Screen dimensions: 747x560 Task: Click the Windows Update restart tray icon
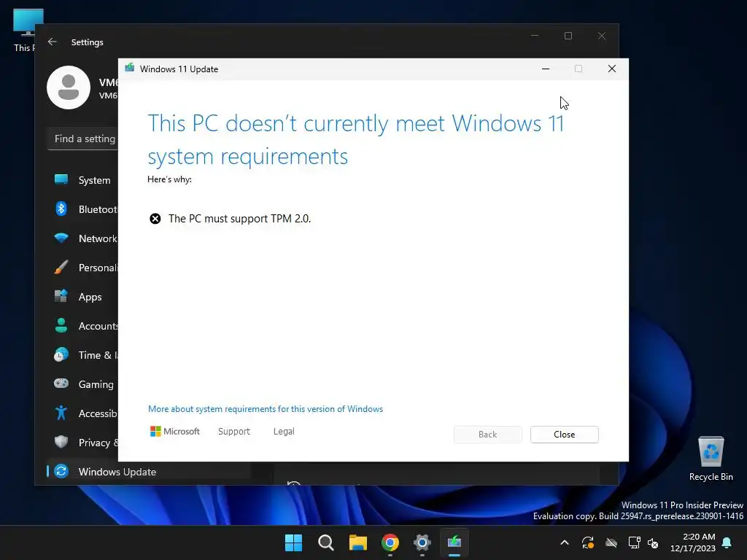[588, 542]
